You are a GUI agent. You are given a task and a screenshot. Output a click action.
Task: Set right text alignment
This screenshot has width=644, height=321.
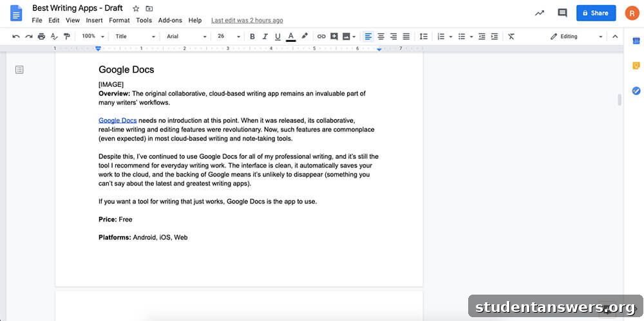point(393,37)
